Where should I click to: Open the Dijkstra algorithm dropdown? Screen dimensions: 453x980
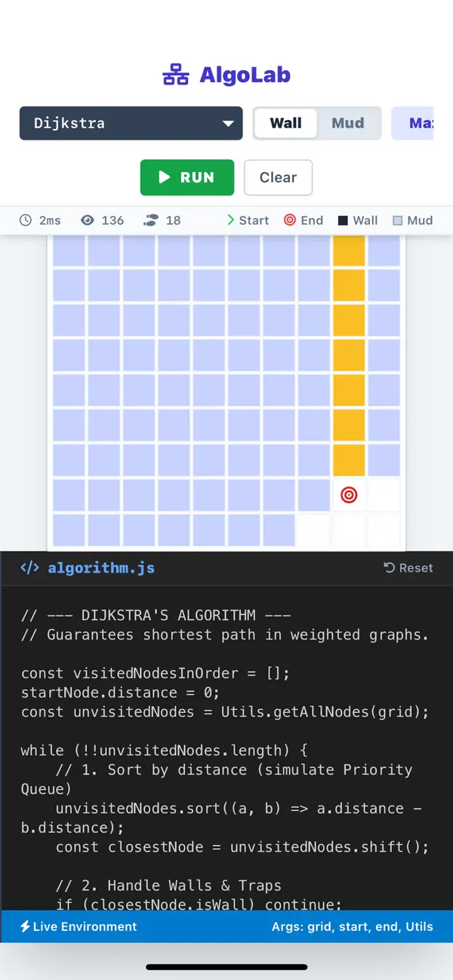131,123
